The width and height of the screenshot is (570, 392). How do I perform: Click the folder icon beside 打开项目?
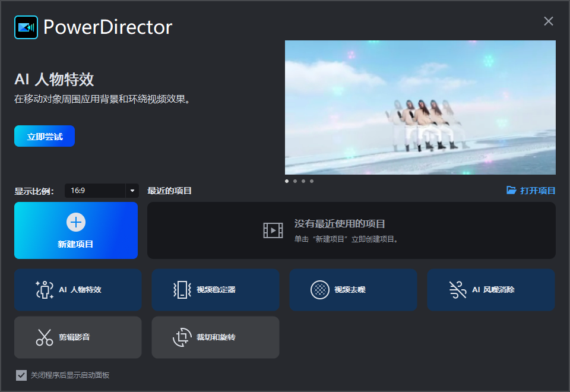coord(511,190)
